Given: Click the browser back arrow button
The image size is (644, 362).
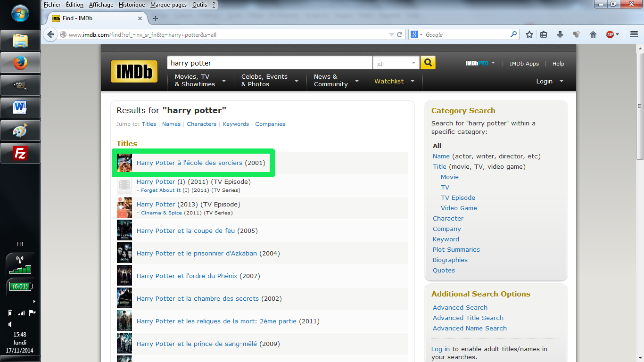Looking at the screenshot, I should [x=50, y=34].
